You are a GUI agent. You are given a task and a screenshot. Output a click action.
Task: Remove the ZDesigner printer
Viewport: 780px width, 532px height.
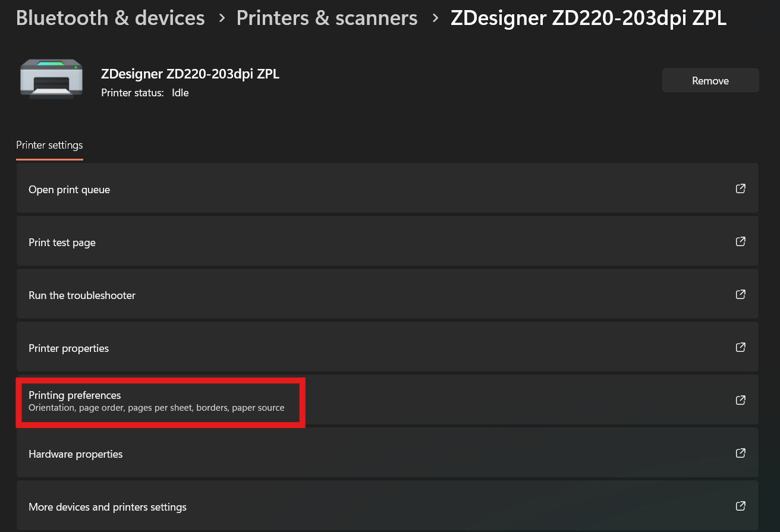click(x=710, y=80)
